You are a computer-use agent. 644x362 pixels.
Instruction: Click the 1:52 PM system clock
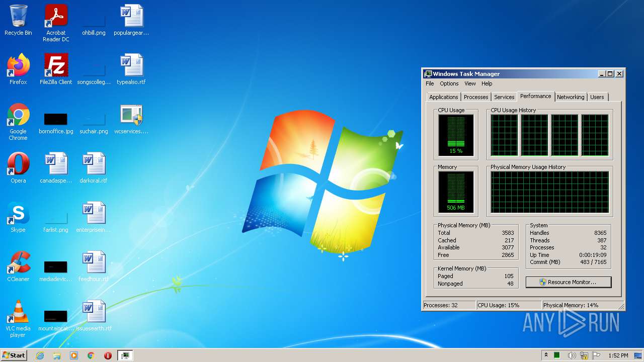618,355
